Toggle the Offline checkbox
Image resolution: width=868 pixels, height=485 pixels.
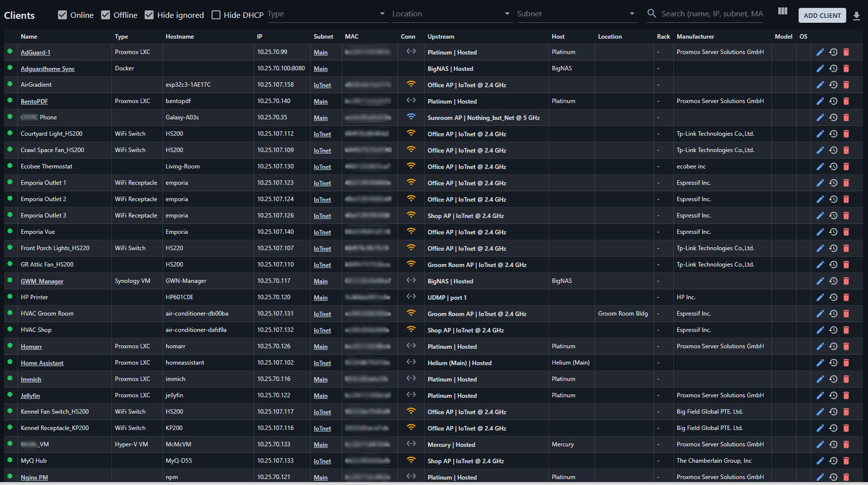pos(106,15)
